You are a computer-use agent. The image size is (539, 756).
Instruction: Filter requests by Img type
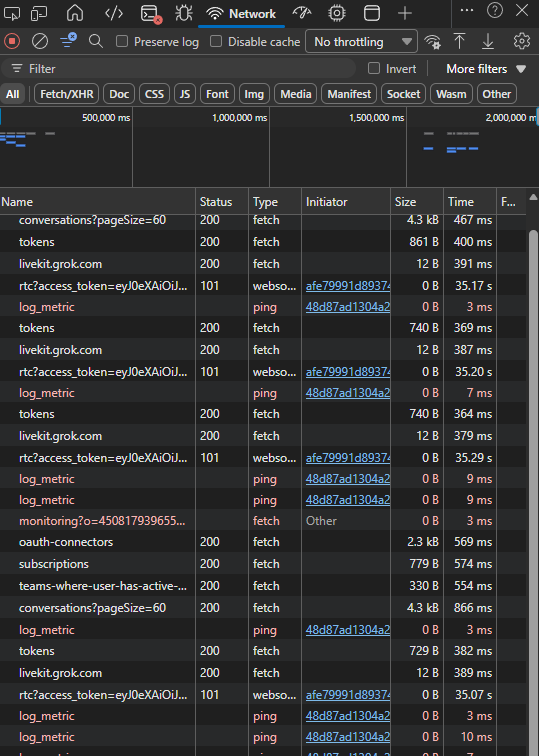click(254, 94)
